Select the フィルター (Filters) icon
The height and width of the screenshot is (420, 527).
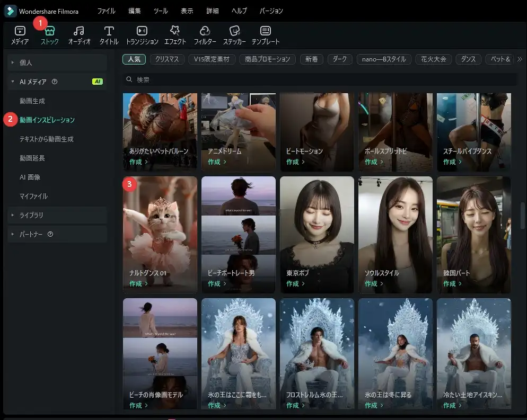(205, 35)
